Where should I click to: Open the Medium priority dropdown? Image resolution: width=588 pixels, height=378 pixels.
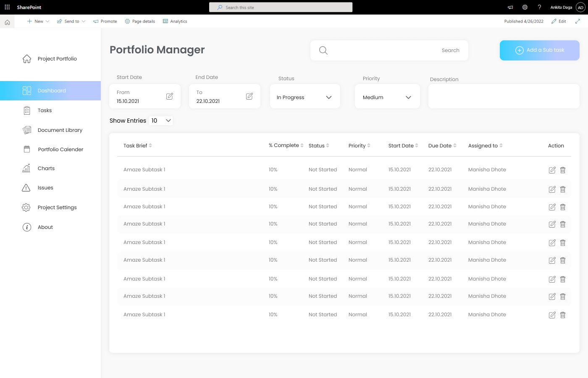pos(387,97)
